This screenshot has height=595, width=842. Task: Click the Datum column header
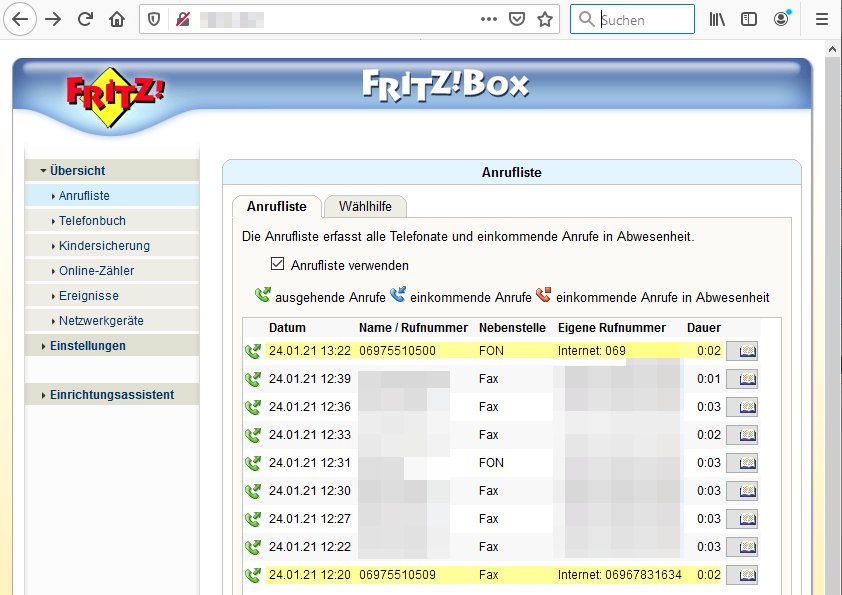tap(287, 328)
